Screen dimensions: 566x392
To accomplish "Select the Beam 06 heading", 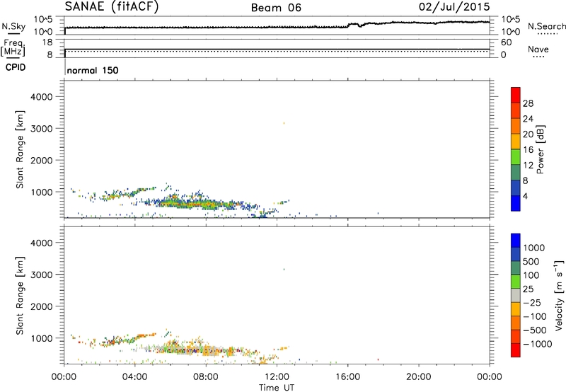I will [276, 8].
